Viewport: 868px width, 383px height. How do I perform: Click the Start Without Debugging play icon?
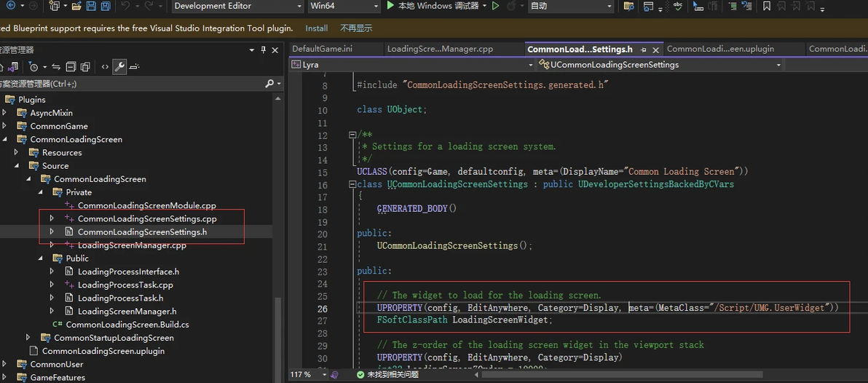point(495,6)
